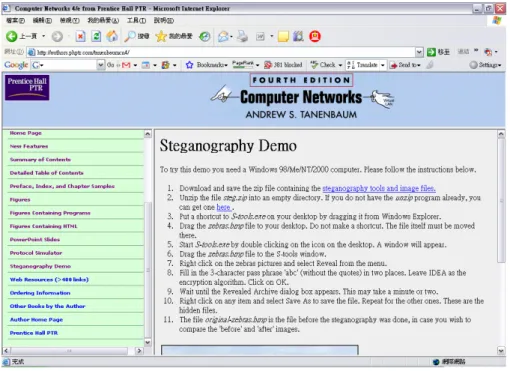Open the History globe icon
The image size is (510, 371).
204,36
